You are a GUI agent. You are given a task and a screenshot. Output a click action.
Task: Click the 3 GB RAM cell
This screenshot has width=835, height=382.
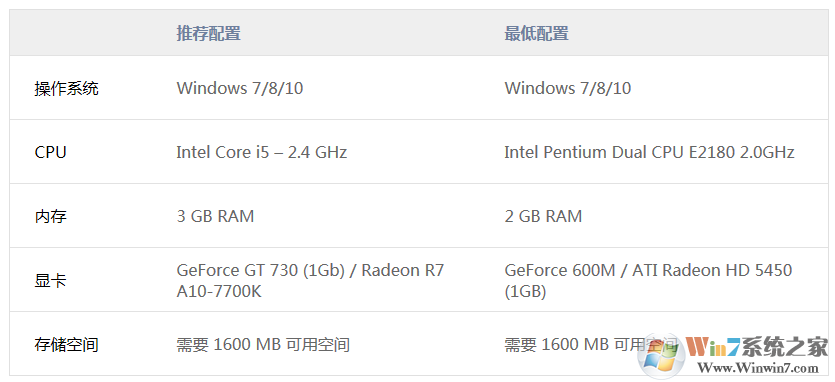[215, 216]
